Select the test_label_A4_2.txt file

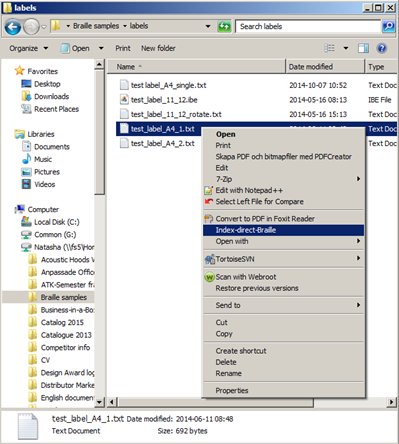pos(162,143)
